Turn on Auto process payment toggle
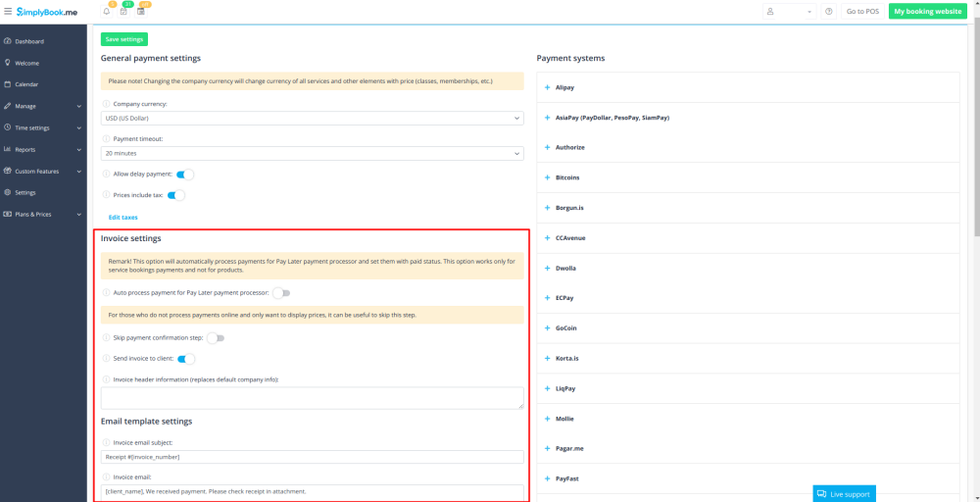980x502 pixels. (x=281, y=293)
